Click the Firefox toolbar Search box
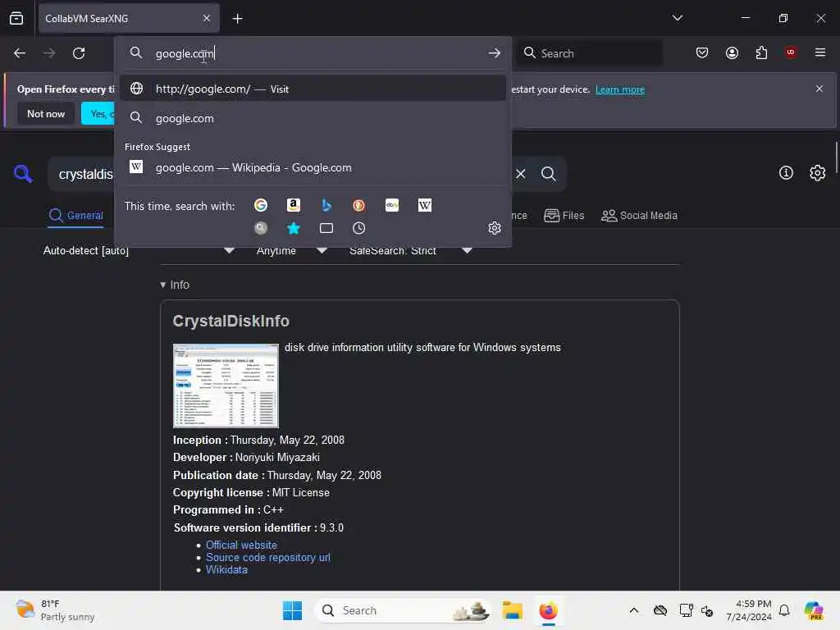840x630 pixels. pos(589,53)
